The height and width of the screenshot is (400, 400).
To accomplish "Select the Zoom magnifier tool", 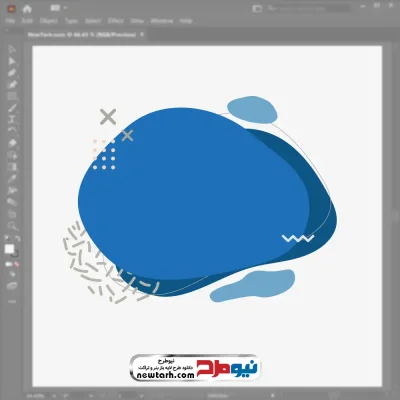I will 12,225.
